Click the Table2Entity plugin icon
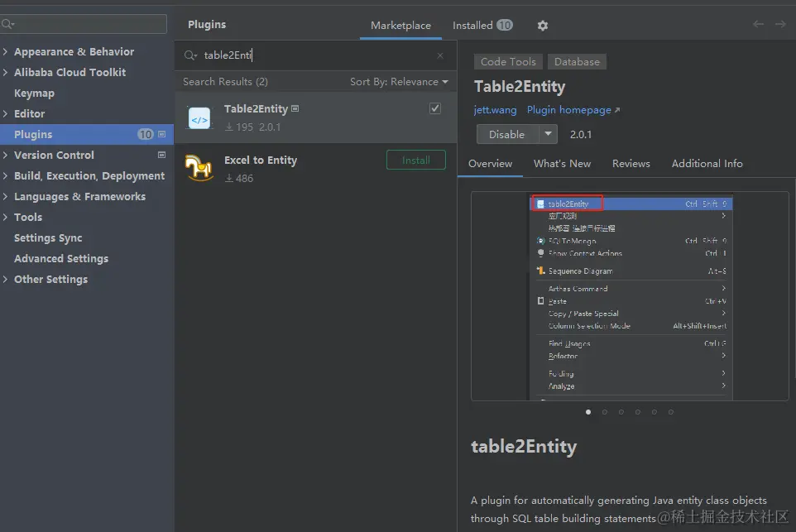Image resolution: width=796 pixels, height=532 pixels. (x=199, y=118)
